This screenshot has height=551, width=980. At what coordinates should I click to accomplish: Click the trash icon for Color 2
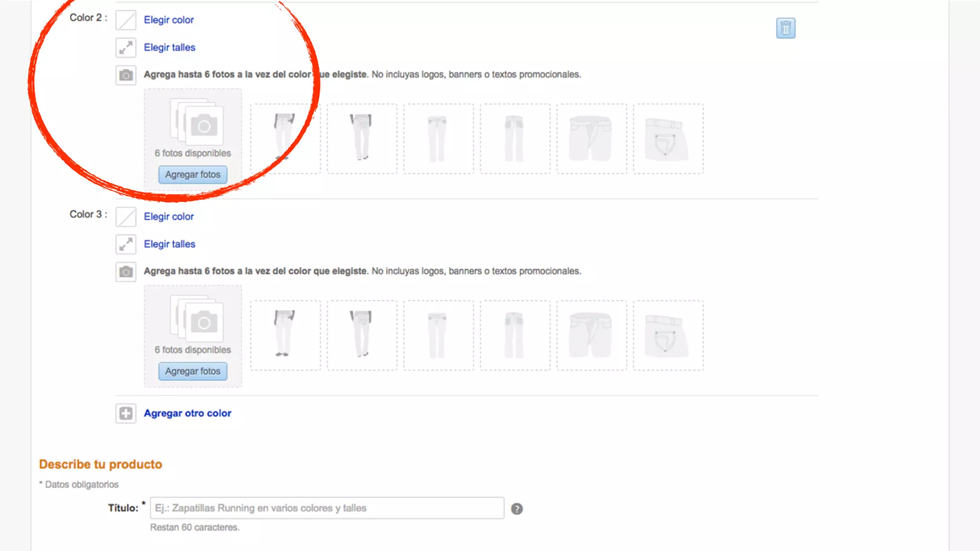pos(785,28)
